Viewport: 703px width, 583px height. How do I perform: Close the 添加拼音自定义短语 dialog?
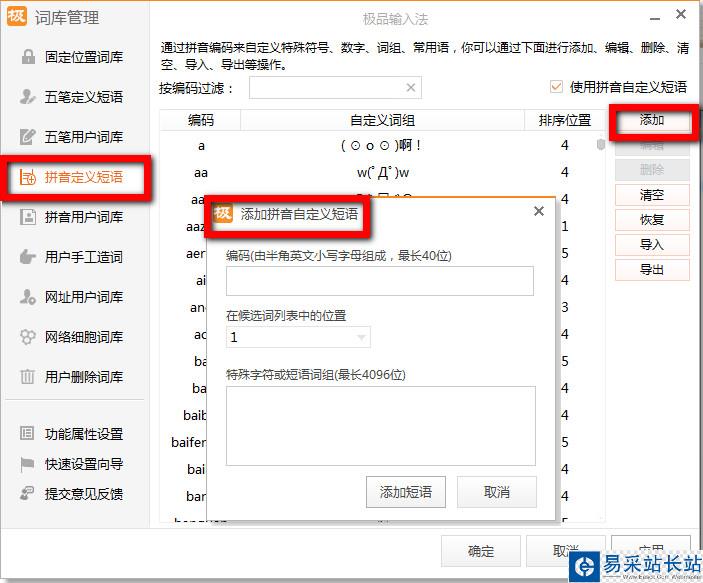539,211
